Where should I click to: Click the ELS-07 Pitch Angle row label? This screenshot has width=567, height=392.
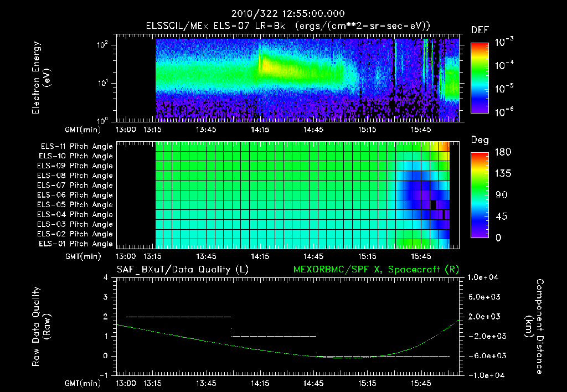pyautogui.click(x=75, y=185)
